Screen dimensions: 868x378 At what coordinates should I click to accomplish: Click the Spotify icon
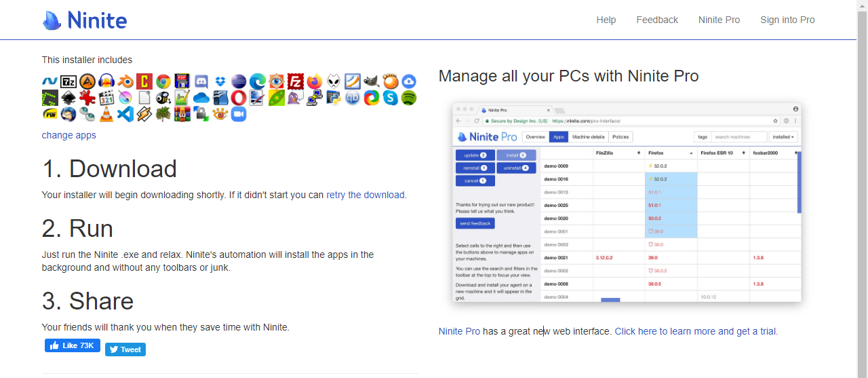pos(408,98)
